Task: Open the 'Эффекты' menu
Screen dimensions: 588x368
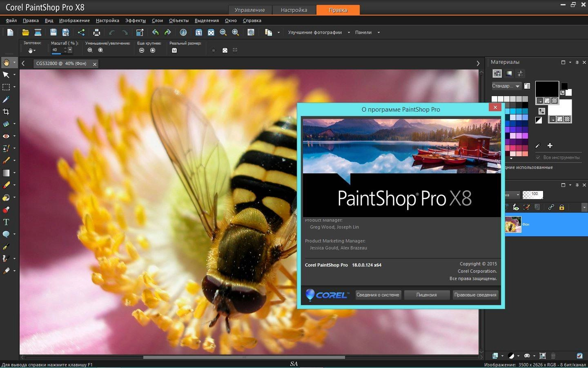Action: 135,20
